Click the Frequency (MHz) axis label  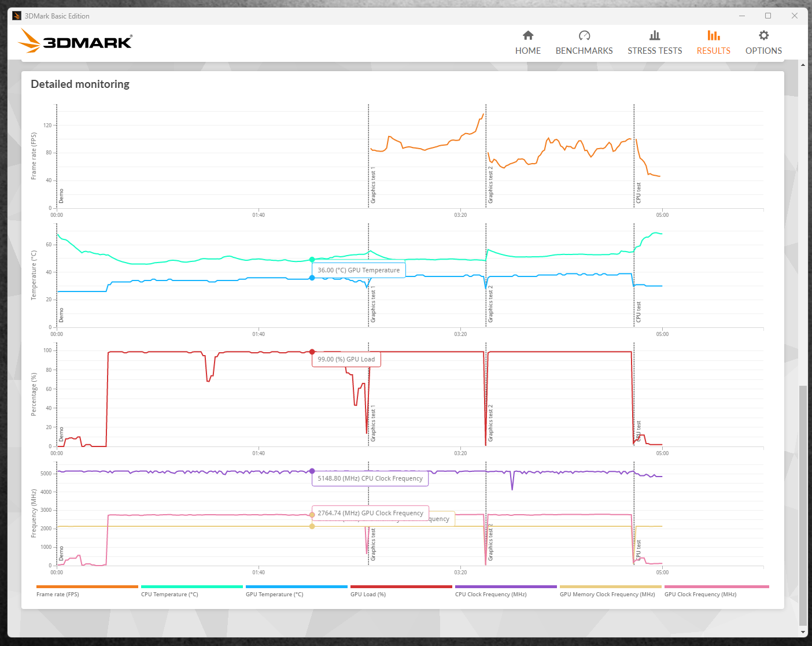pos(34,514)
